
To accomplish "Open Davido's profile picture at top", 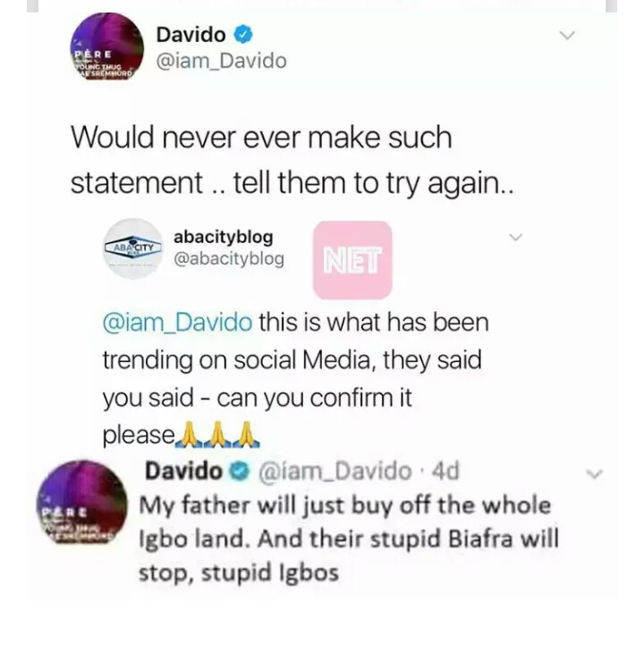I will [x=106, y=49].
